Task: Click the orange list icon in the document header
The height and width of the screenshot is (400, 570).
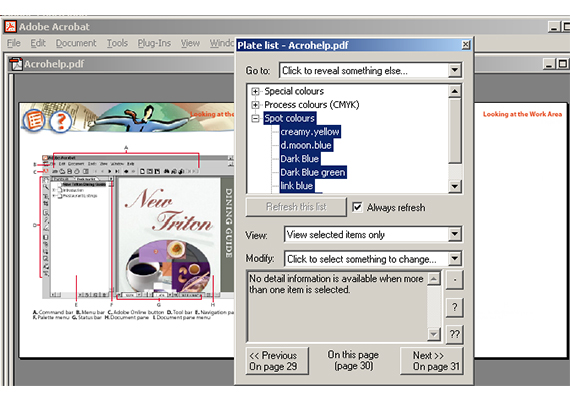Action: click(x=34, y=120)
